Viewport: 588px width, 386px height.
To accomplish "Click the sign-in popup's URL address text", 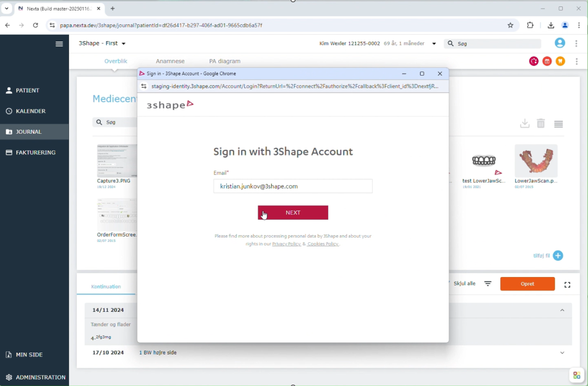I will [295, 86].
